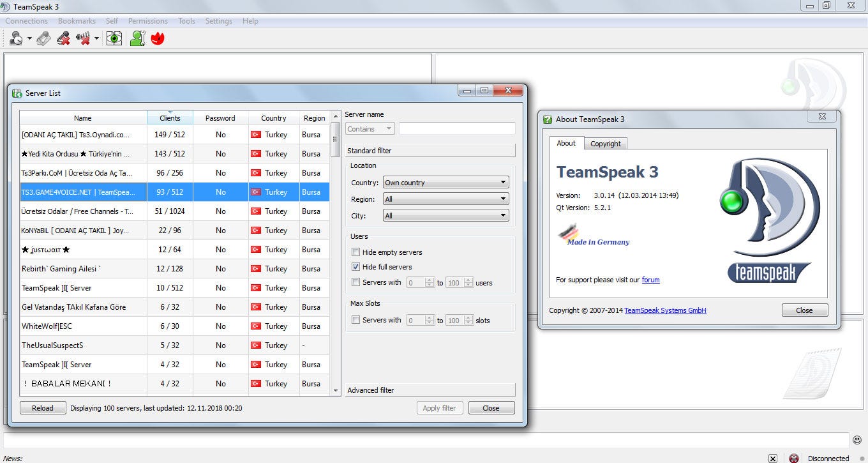Click maximum users spinbox stepper
868x463 pixels.
pyautogui.click(x=469, y=282)
